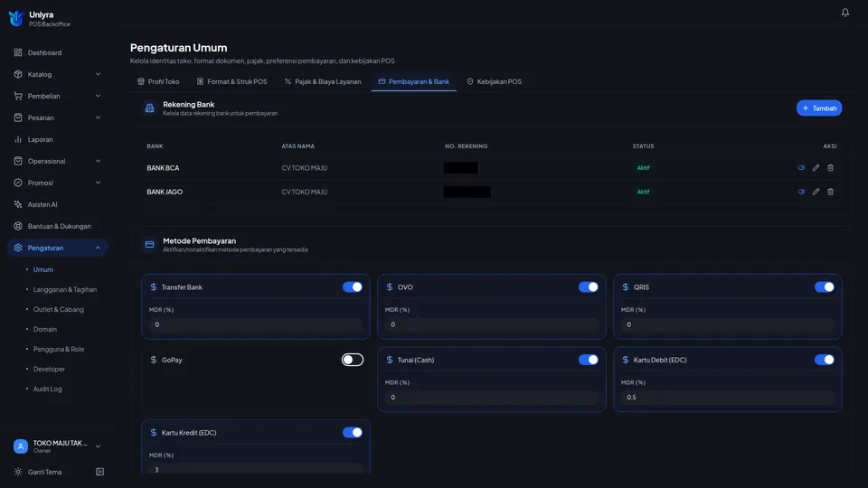The width and height of the screenshot is (868, 488).
Task: Disable Kartu Debit (EDC) payment
Action: point(824,360)
